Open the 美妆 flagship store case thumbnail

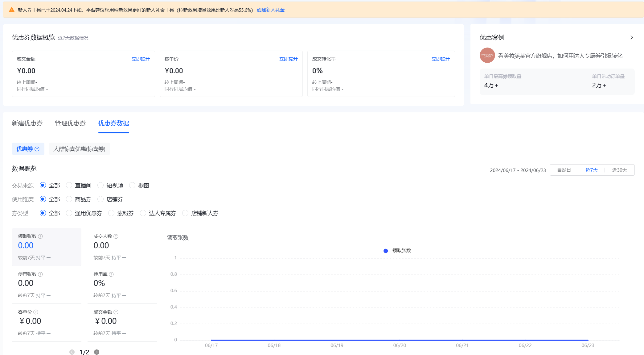click(x=487, y=55)
